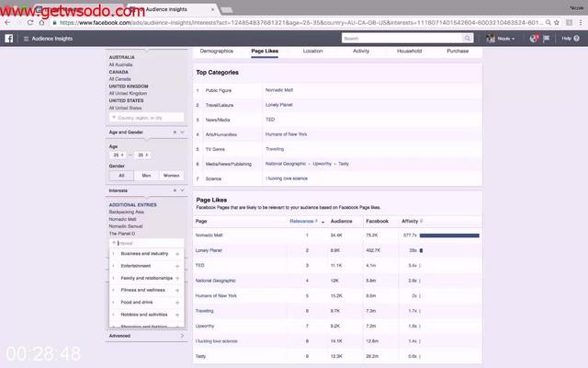Sort by Relevance column arrow

[322, 222]
